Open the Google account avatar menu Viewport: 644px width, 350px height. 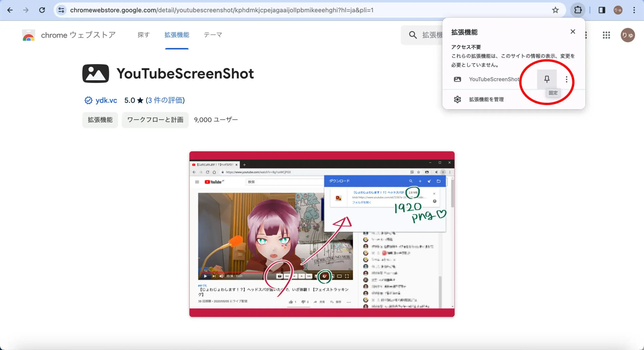coord(628,35)
